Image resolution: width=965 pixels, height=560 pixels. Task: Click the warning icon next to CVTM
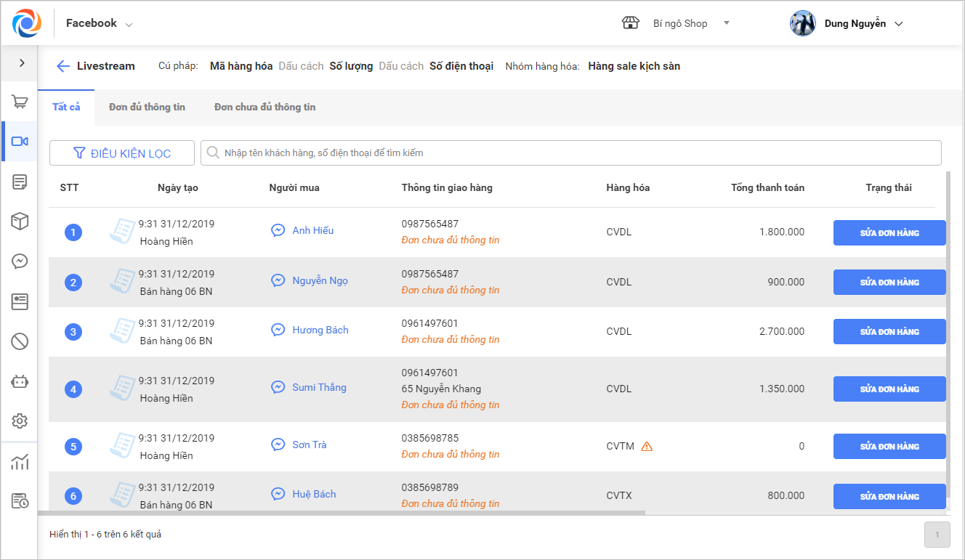pyautogui.click(x=647, y=447)
